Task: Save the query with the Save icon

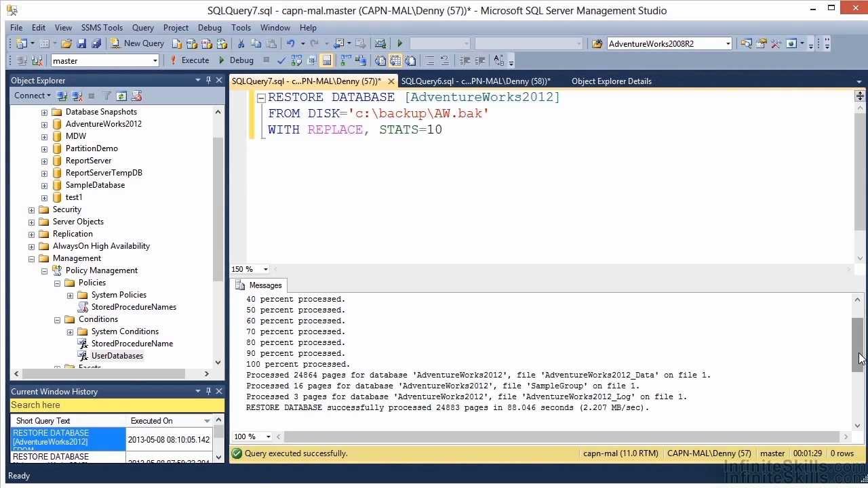Action: tap(81, 43)
